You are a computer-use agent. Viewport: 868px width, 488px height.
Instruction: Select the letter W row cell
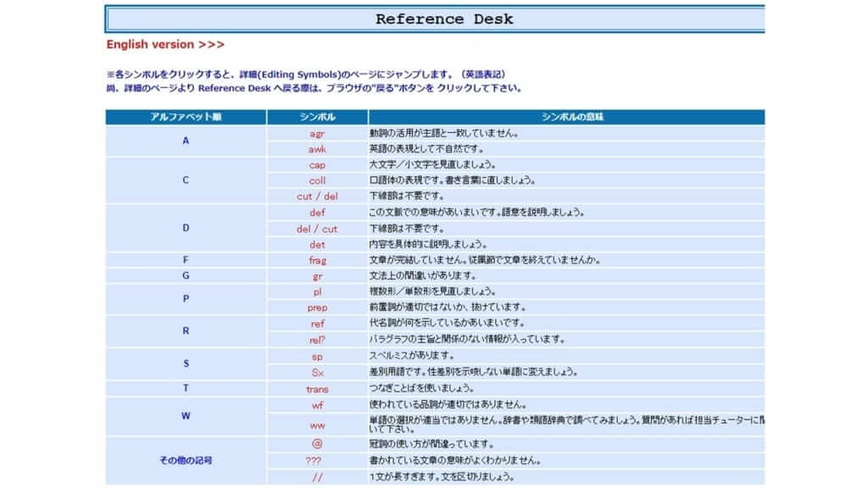click(186, 416)
